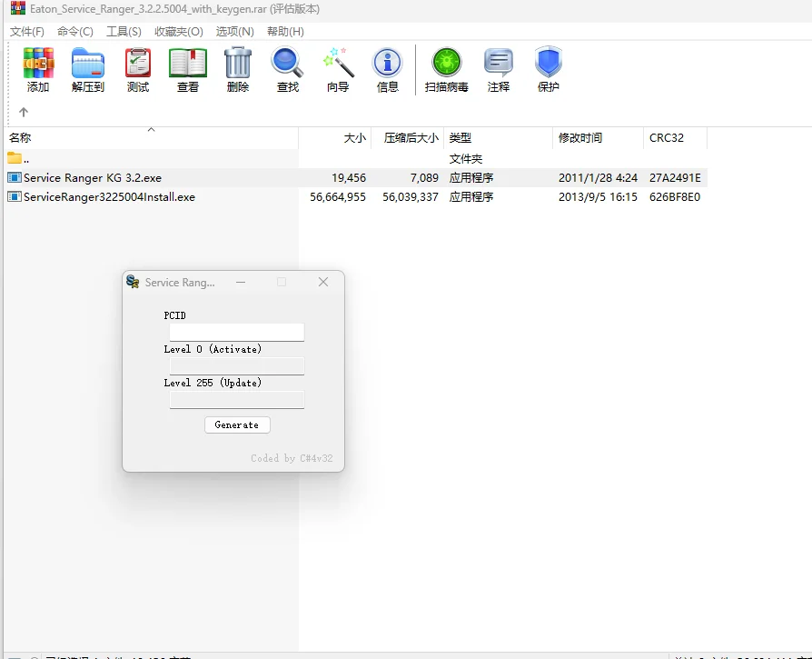Select the parent folder ".." icon
The width and height of the screenshot is (812, 659).
15,158
